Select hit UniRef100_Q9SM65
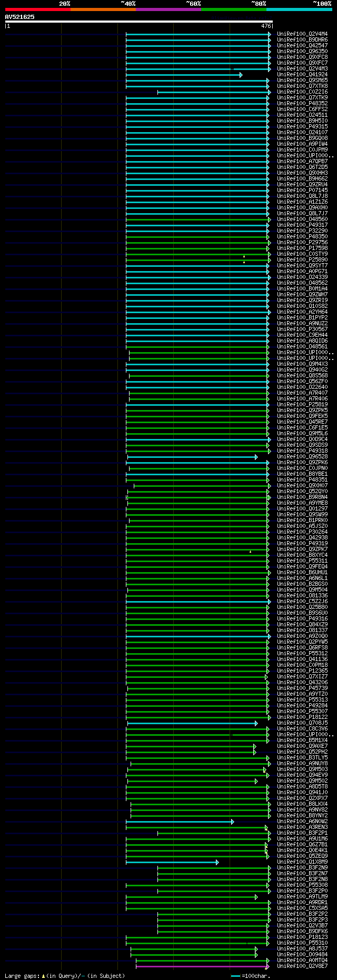 (x=302, y=81)
